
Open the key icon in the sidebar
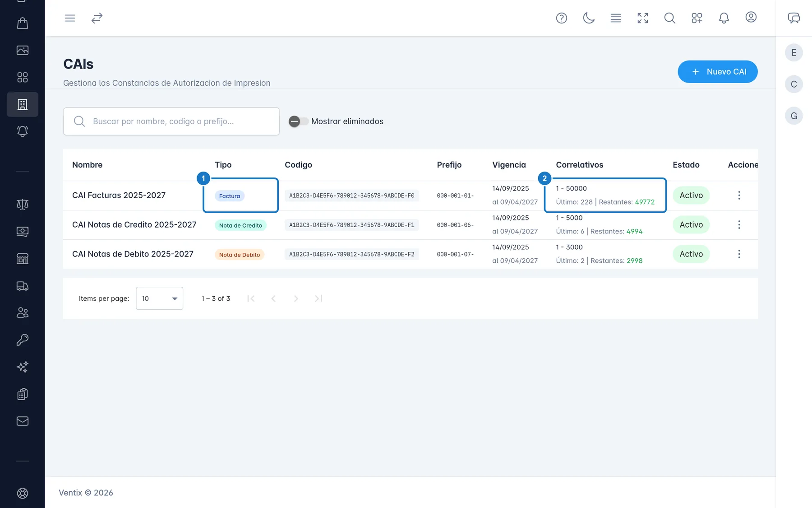[x=23, y=340]
